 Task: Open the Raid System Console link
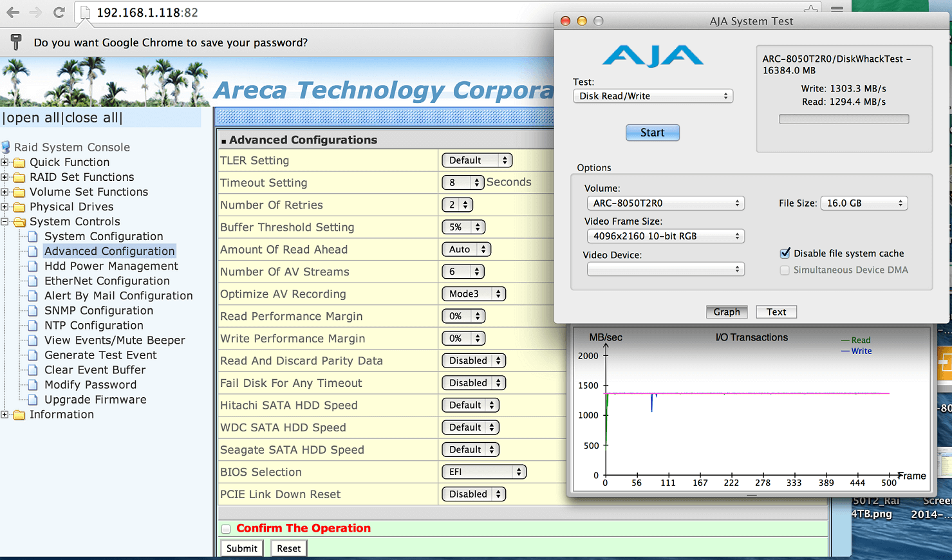point(72,147)
